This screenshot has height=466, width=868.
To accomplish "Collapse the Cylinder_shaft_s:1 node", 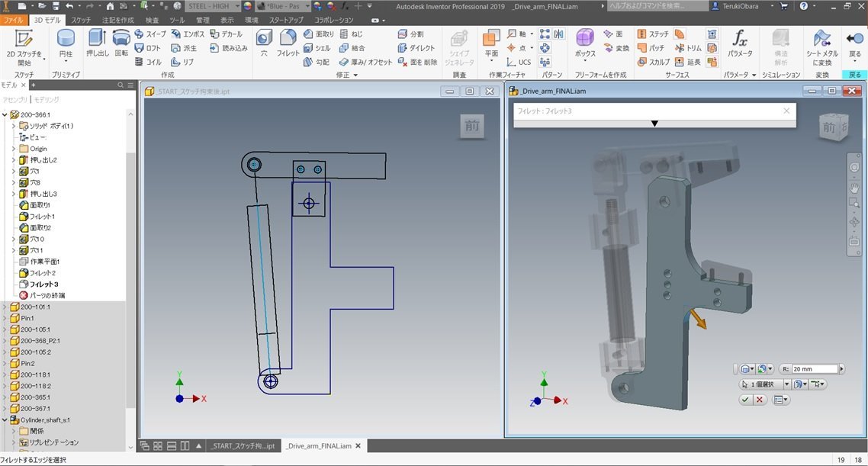I will point(5,420).
